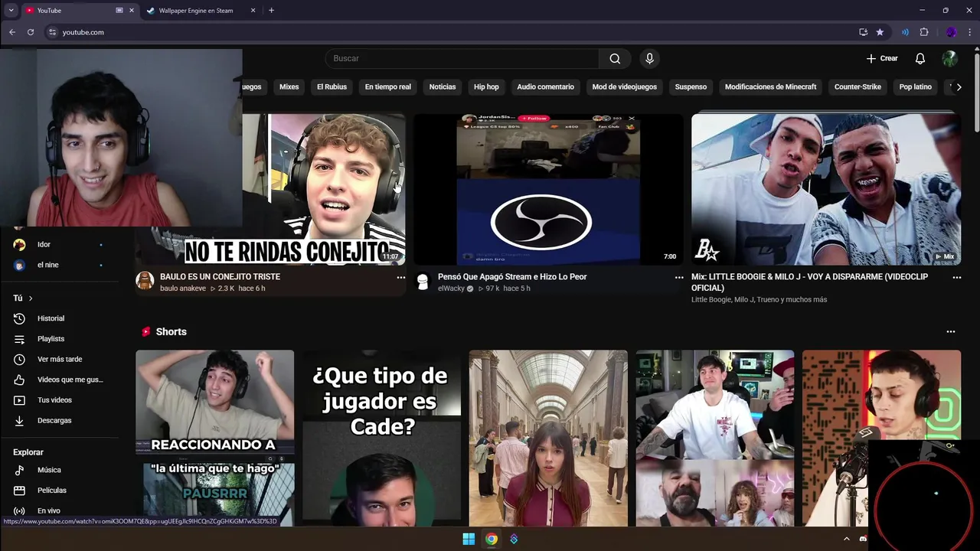The height and width of the screenshot is (551, 980).
Task: Visit the baulo anakeve channel avatar
Action: coord(145,281)
